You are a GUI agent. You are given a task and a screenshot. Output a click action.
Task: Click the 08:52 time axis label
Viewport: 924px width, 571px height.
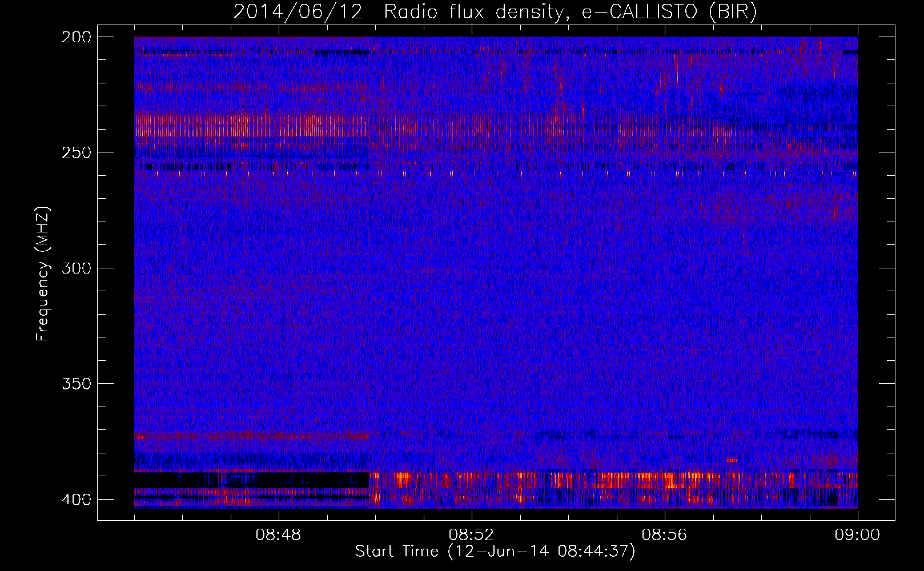click(x=471, y=535)
